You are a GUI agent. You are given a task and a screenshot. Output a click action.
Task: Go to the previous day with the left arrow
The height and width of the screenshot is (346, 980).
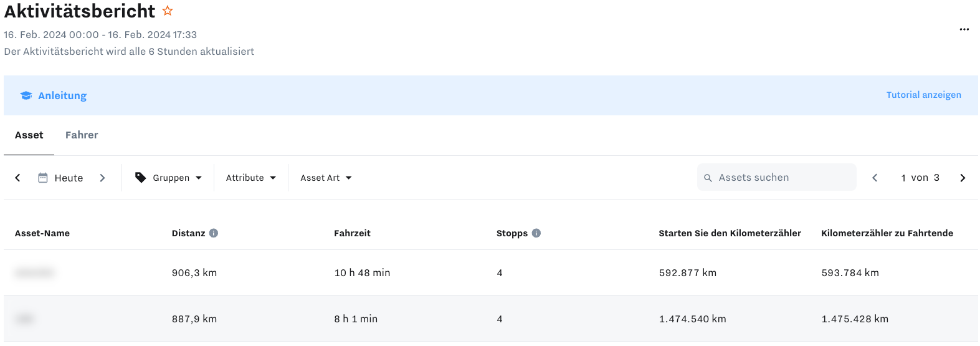tap(17, 178)
